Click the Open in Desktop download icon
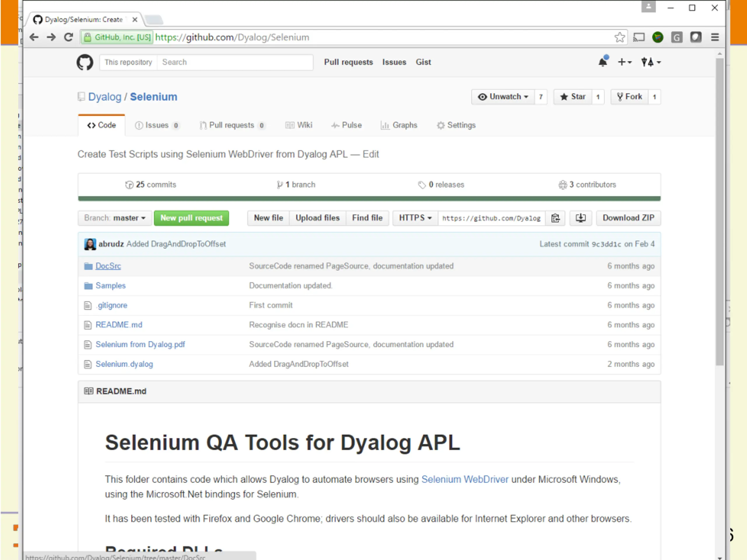 580,218
